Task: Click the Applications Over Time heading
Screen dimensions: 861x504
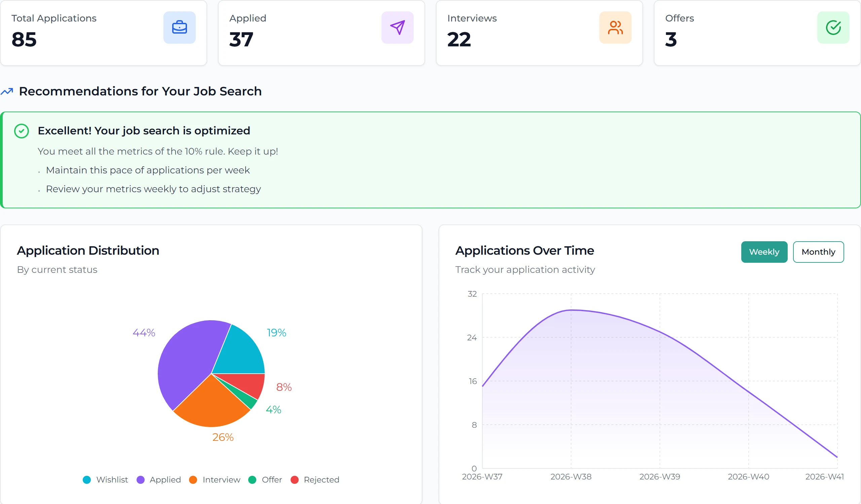Action: click(x=525, y=250)
